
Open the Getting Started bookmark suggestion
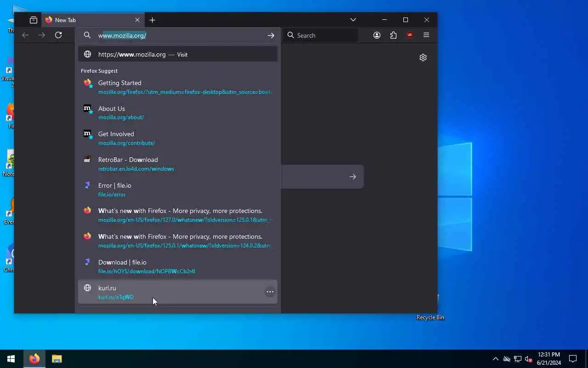pos(178,87)
